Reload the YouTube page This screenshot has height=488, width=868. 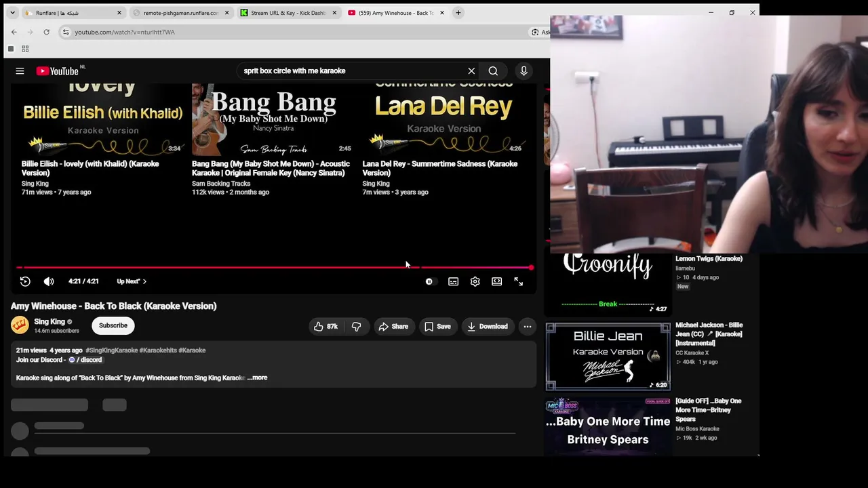[x=46, y=32]
